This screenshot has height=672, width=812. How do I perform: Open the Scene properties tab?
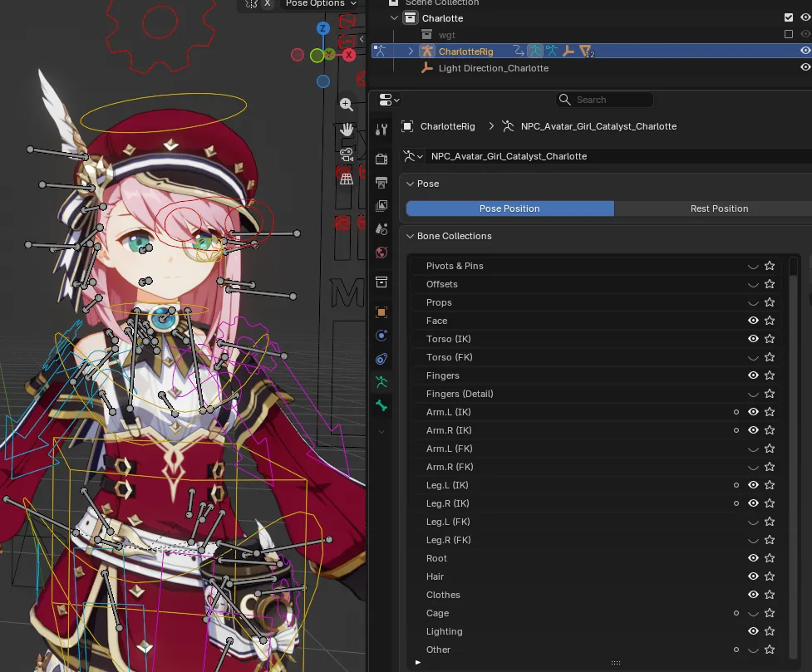point(381,228)
